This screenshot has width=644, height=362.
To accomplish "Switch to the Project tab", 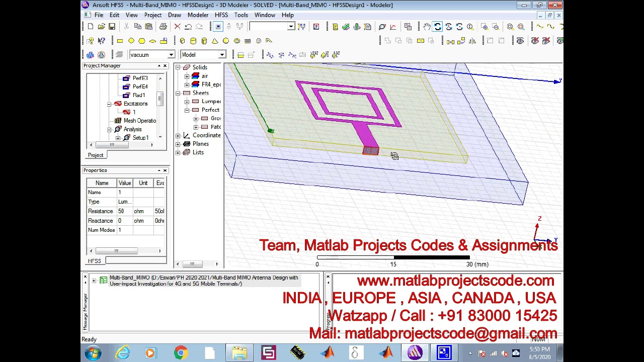I will pos(96,155).
